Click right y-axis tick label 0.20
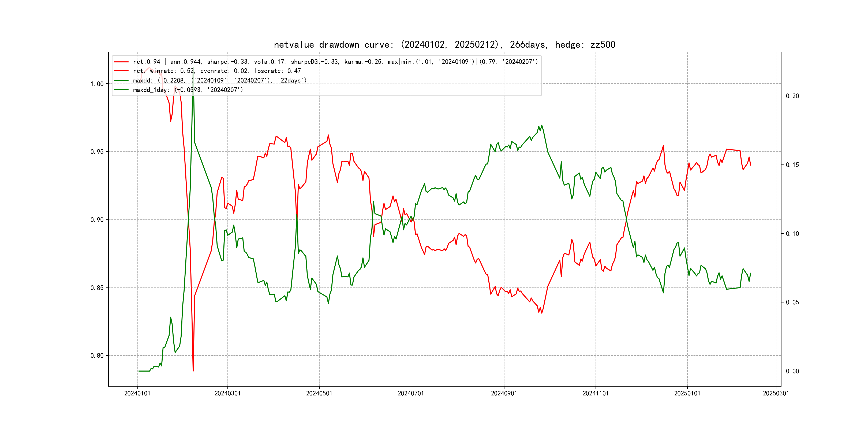Screen dimensions: 868x434 tap(792, 96)
